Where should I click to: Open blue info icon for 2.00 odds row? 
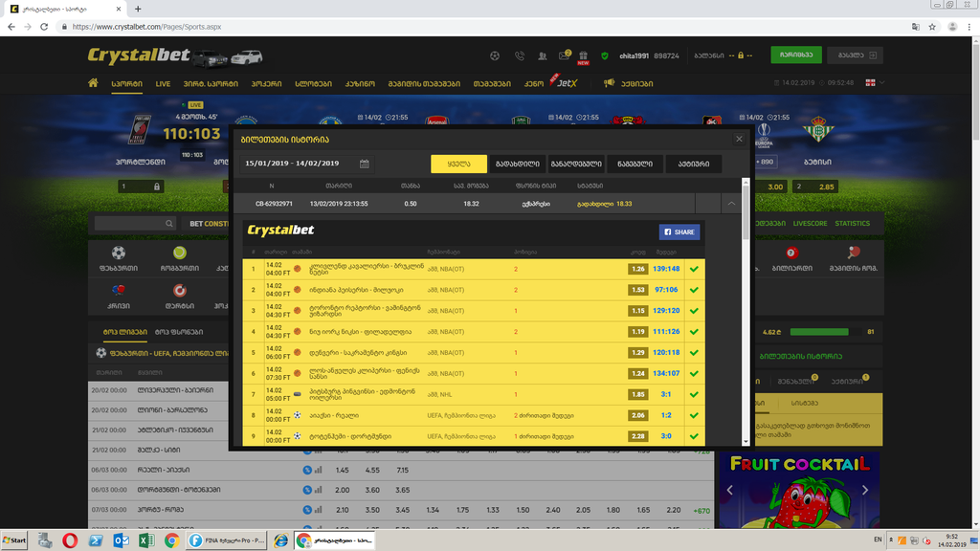coord(307,490)
